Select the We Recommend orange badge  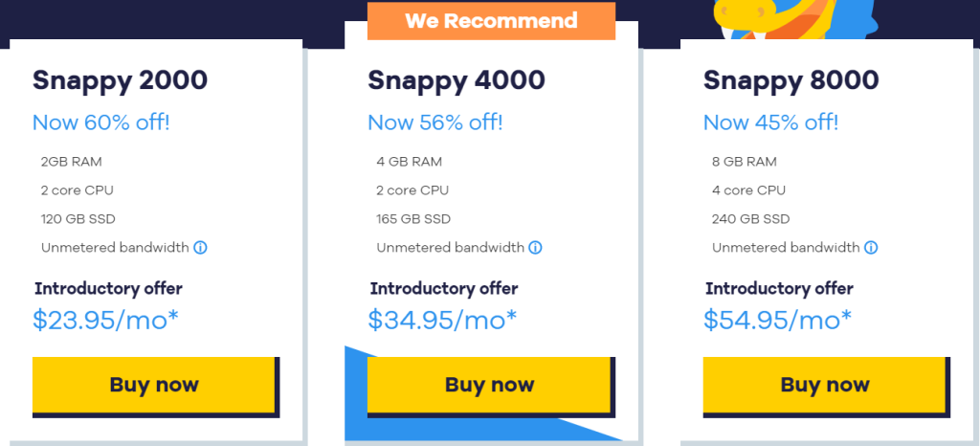pyautogui.click(x=491, y=21)
